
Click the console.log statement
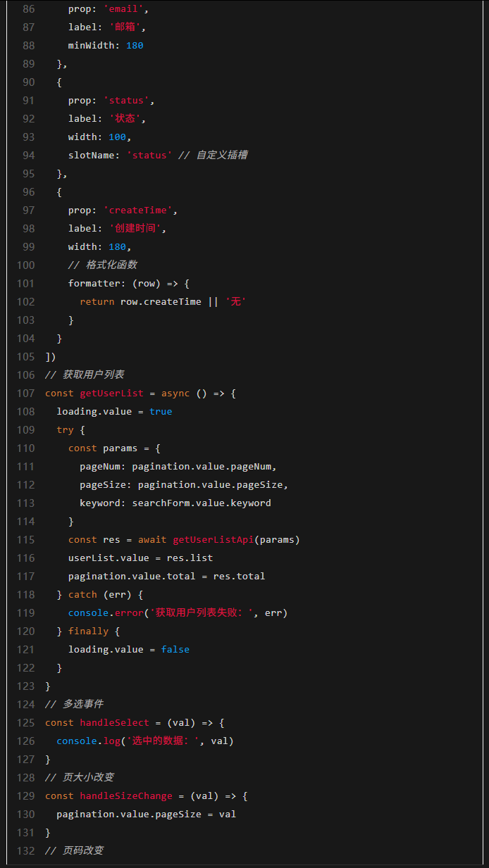coord(88,741)
